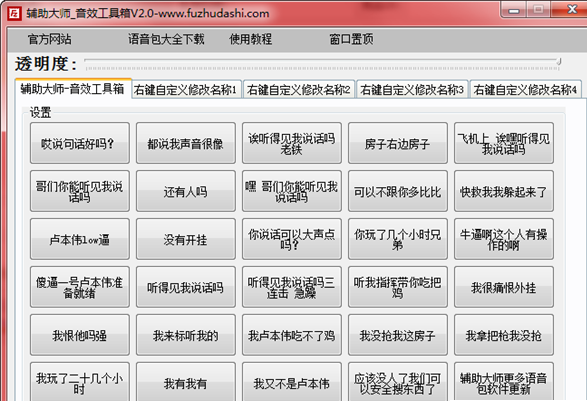Open the 官方网站 menu
This screenshot has height=401, width=587.
tap(49, 39)
